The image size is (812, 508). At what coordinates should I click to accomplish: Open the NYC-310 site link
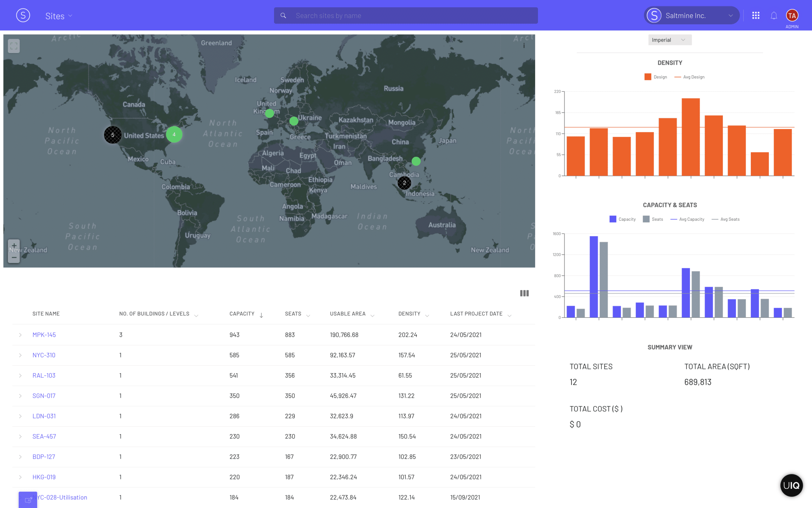tap(44, 355)
